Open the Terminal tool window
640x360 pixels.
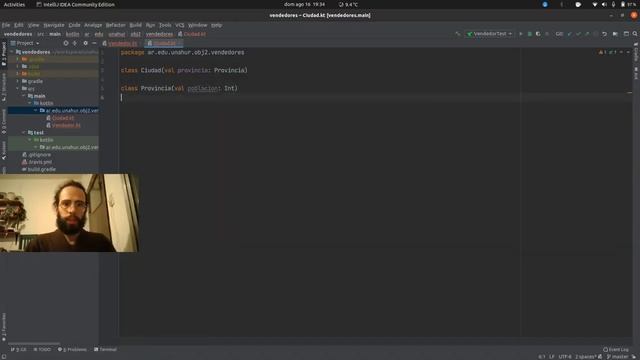(x=105, y=349)
